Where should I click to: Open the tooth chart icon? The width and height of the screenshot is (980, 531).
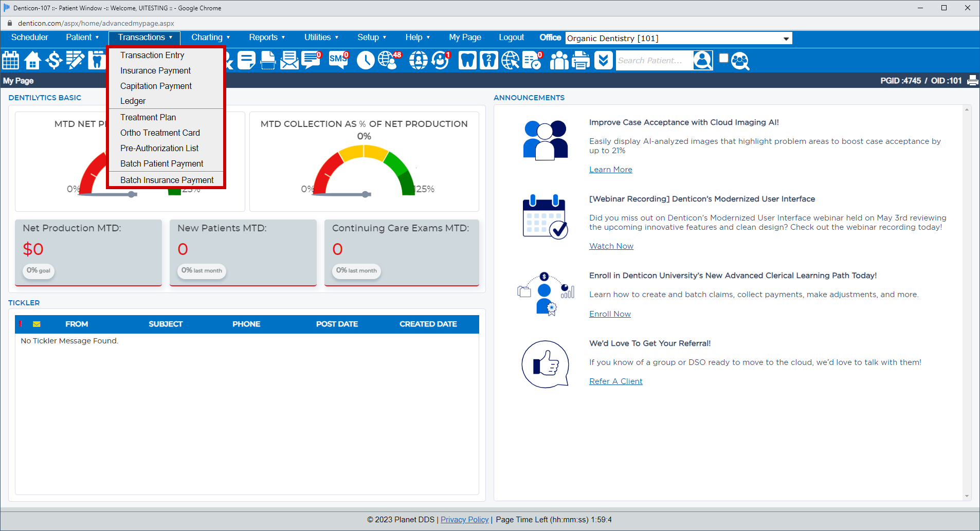[x=467, y=60]
